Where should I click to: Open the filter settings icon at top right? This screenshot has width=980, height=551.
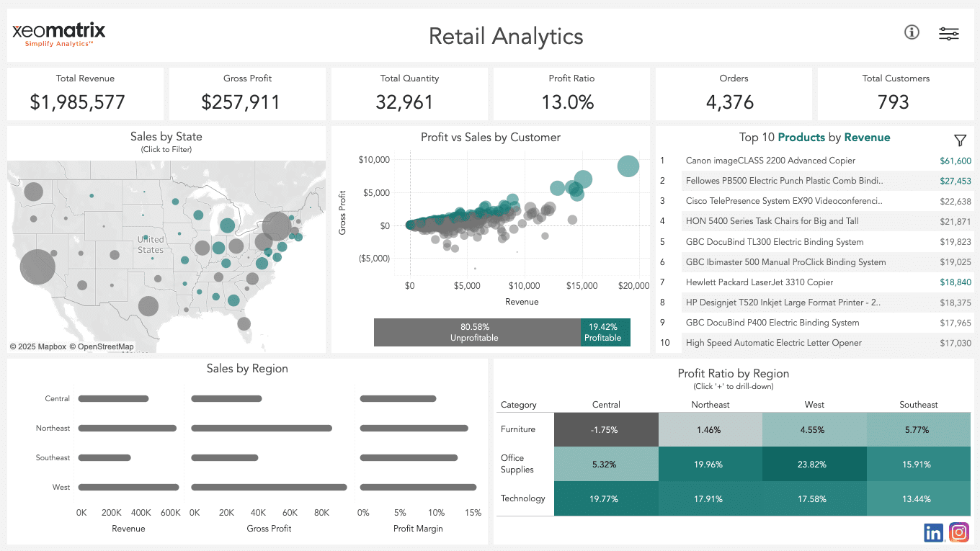pos(949,33)
